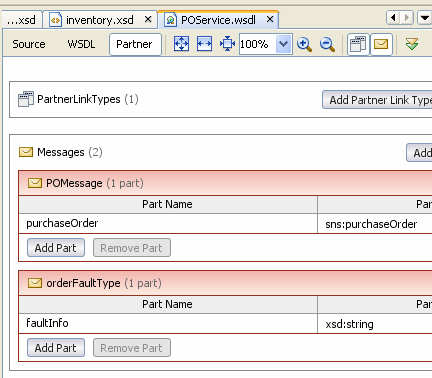Zoom in with magnifier plus icon
Image resolution: width=432 pixels, height=378 pixels.
304,44
